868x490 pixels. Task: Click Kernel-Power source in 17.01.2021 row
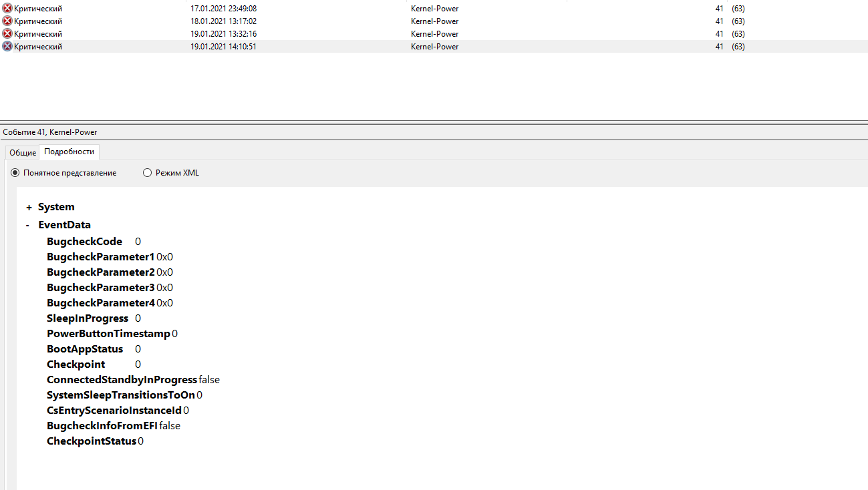tap(435, 9)
